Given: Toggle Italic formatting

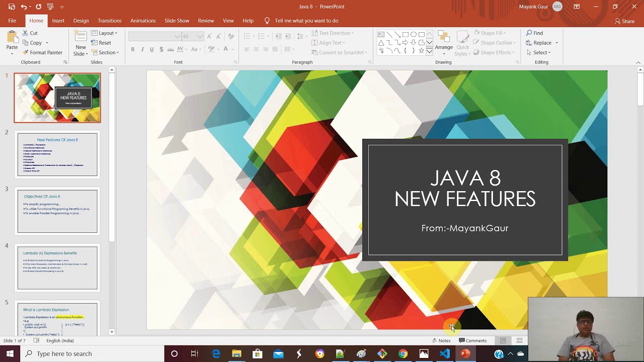Looking at the screenshot, I should [x=142, y=49].
